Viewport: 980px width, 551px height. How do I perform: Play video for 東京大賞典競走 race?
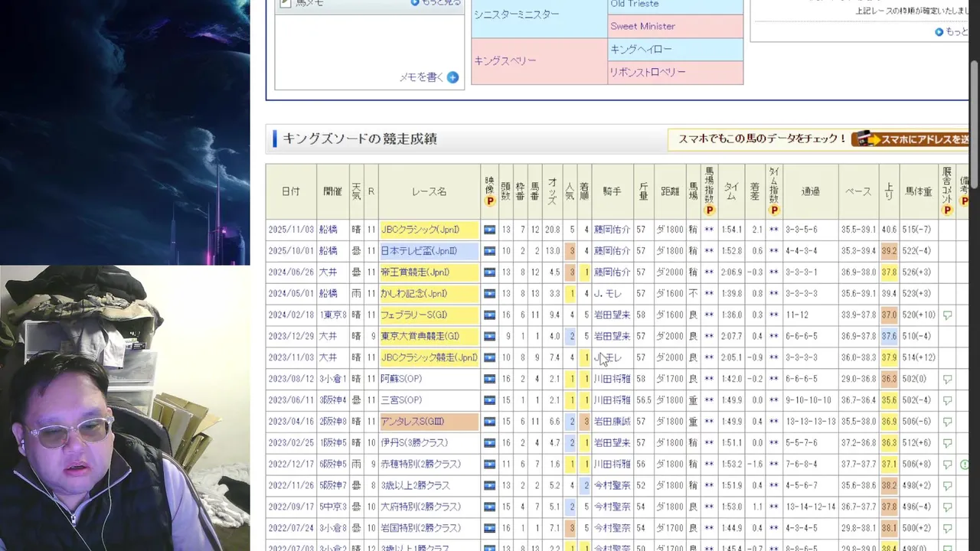tap(489, 336)
